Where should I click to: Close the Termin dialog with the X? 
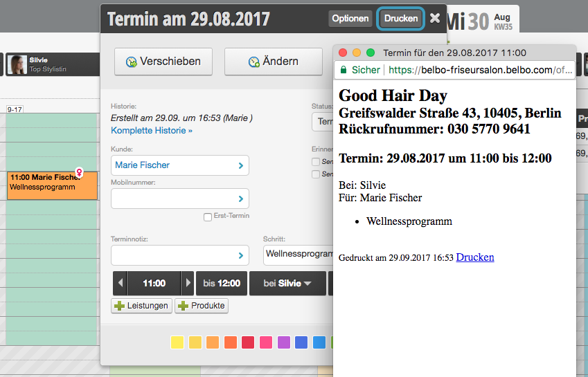coord(435,18)
